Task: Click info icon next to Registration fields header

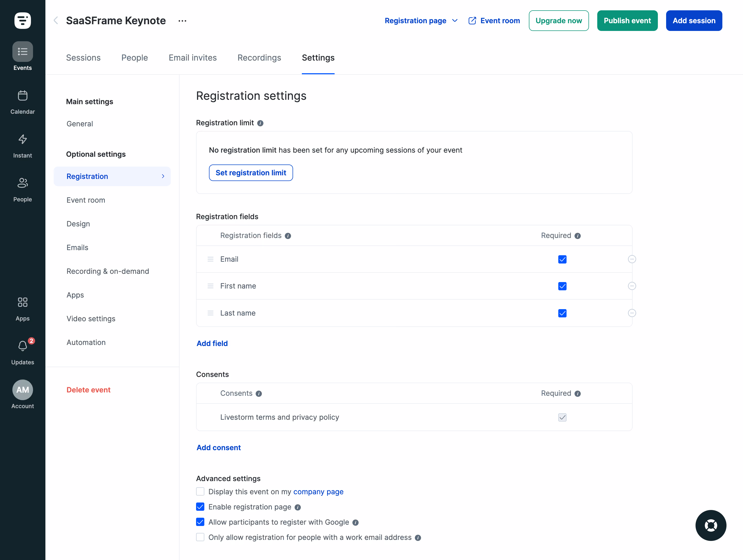Action: (x=288, y=236)
